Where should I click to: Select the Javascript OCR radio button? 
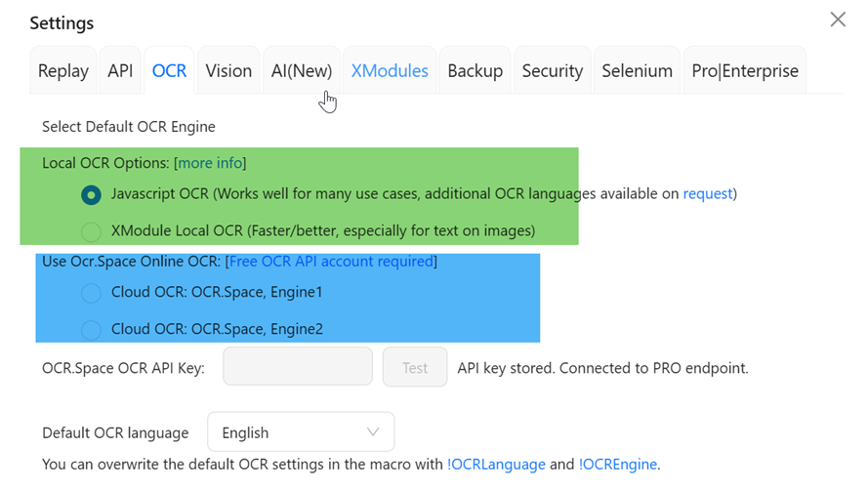point(91,194)
